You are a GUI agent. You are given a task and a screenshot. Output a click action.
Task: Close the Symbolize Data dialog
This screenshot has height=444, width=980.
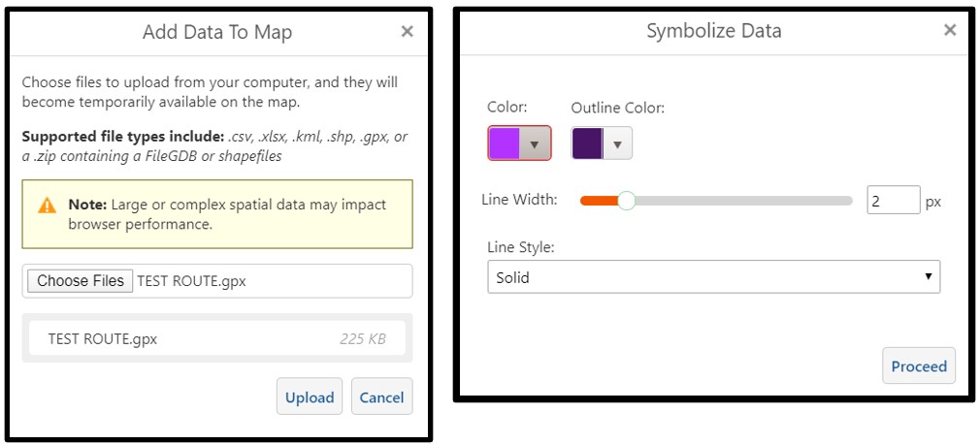(950, 30)
